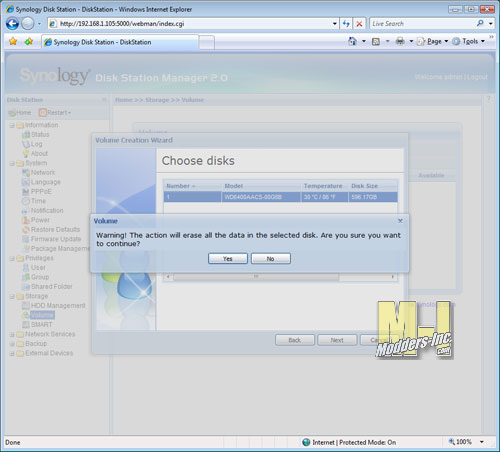
Task: Click Next in Volume Creation Wizard
Action: (x=337, y=340)
